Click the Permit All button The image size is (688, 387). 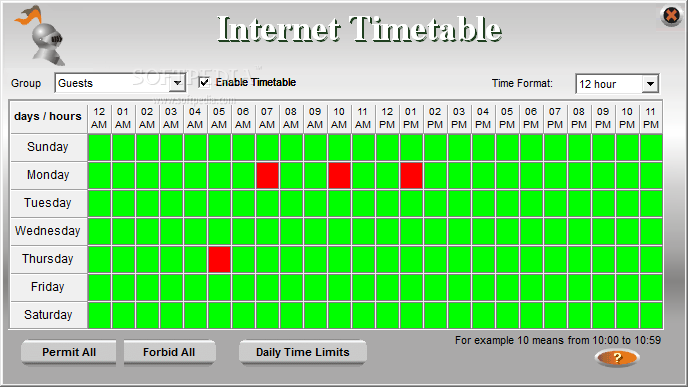click(x=69, y=352)
